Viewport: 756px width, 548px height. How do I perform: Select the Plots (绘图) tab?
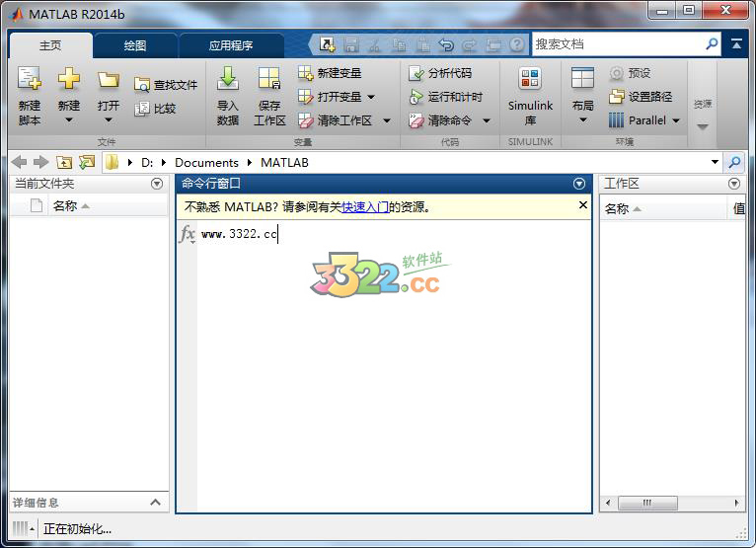point(135,45)
